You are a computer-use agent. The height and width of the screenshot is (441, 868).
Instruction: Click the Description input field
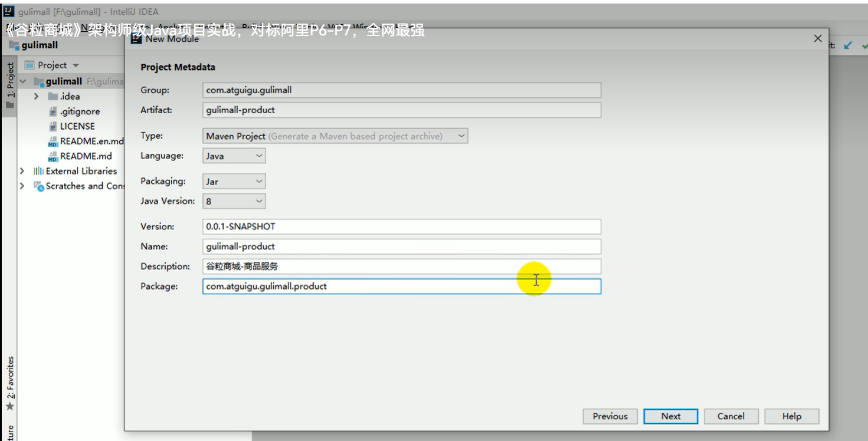[402, 266]
